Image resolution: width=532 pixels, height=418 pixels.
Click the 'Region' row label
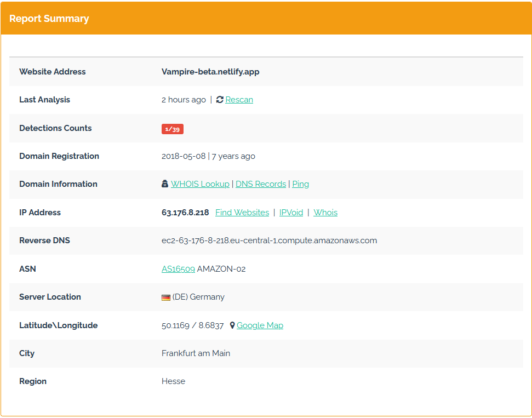click(x=33, y=381)
